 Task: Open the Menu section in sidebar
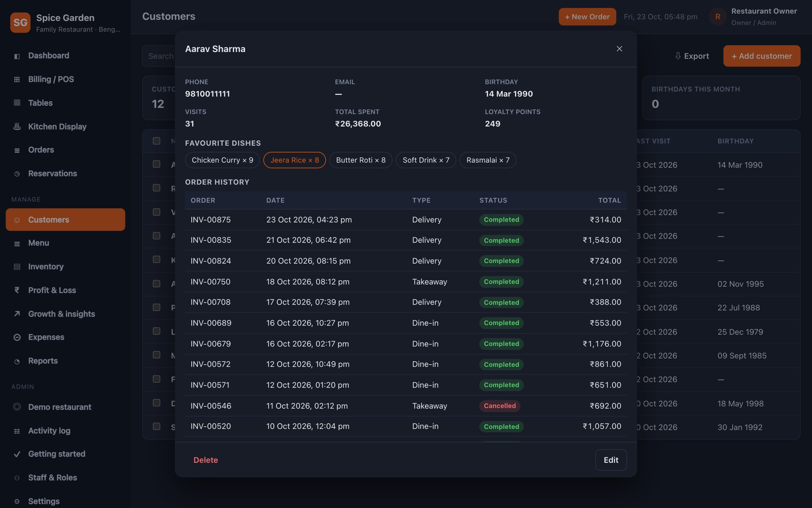pos(65,243)
